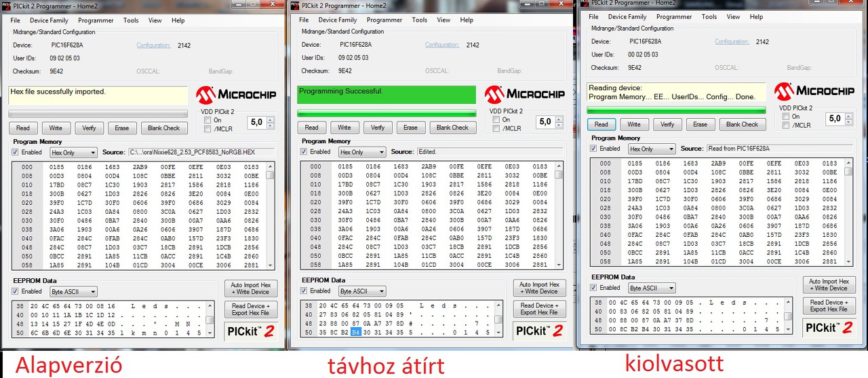Toggle Program Memory Enabled in Reading device window

coord(595,148)
